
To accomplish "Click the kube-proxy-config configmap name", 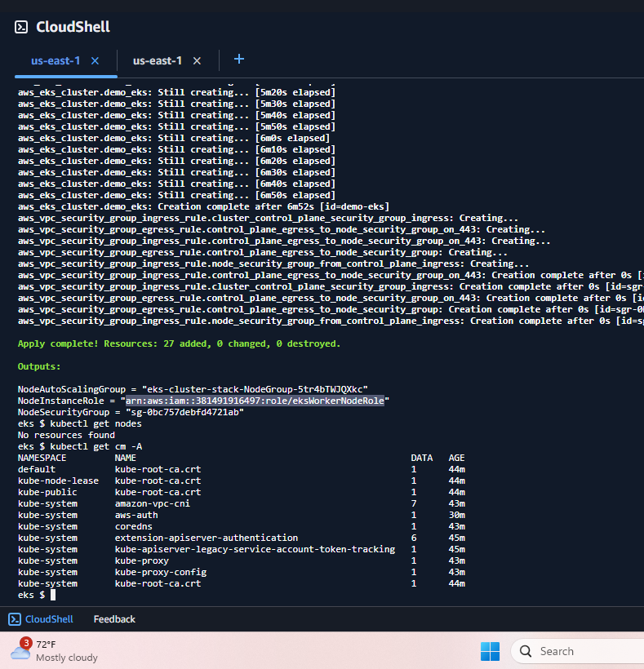I will pos(161,572).
